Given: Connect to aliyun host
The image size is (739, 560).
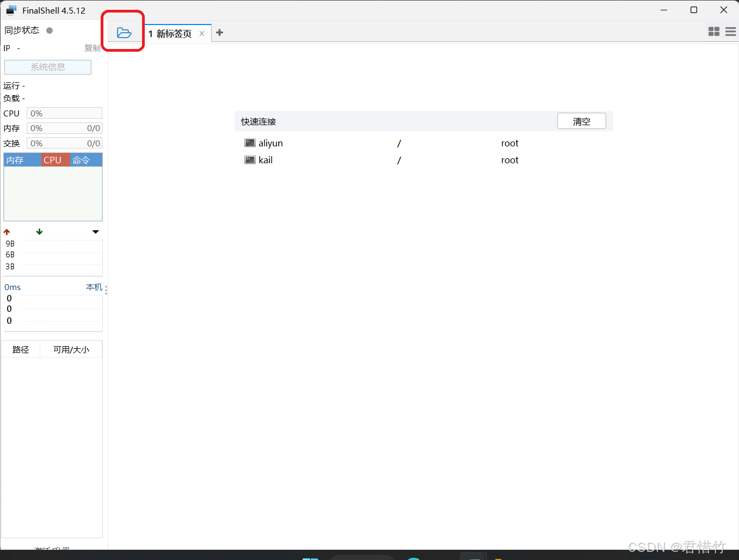Looking at the screenshot, I should (x=270, y=143).
